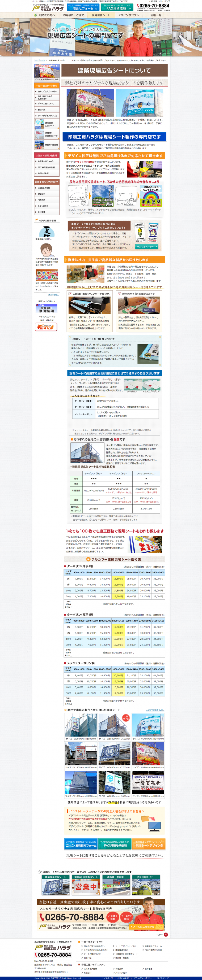Open 初めてご注文される方へ in the sidebar
Viewport: 202px width, 980px height.
[x=47, y=91]
